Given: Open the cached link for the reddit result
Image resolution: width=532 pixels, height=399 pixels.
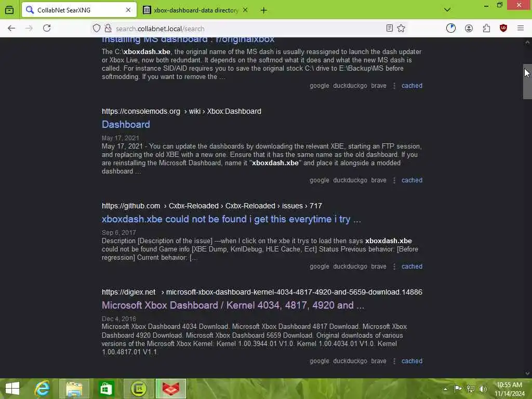Looking at the screenshot, I should (412, 86).
